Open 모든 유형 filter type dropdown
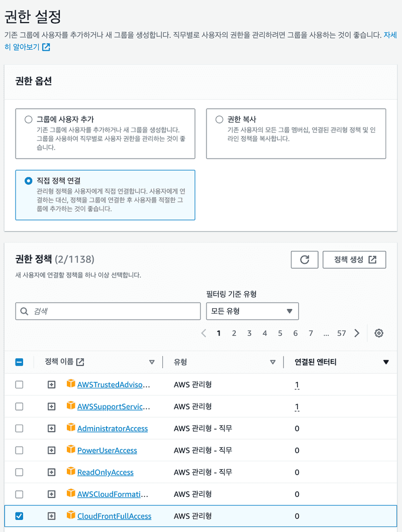402x532 pixels. tap(252, 311)
